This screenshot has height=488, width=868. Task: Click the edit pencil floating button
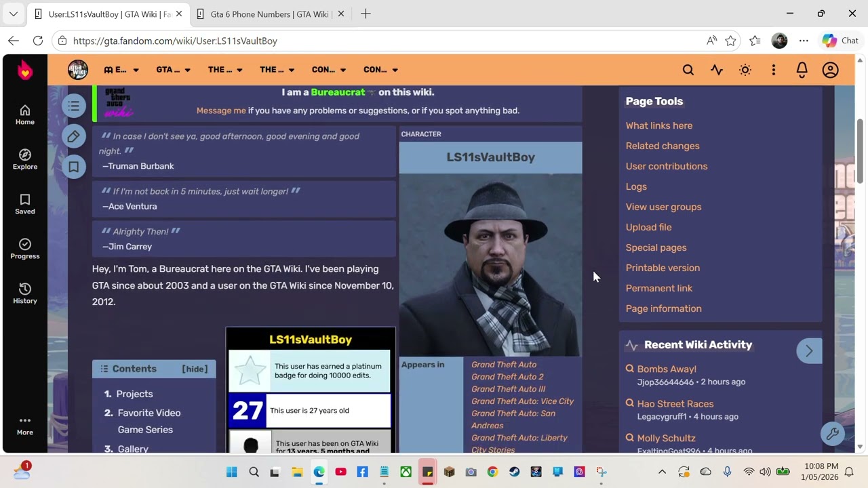click(x=74, y=136)
